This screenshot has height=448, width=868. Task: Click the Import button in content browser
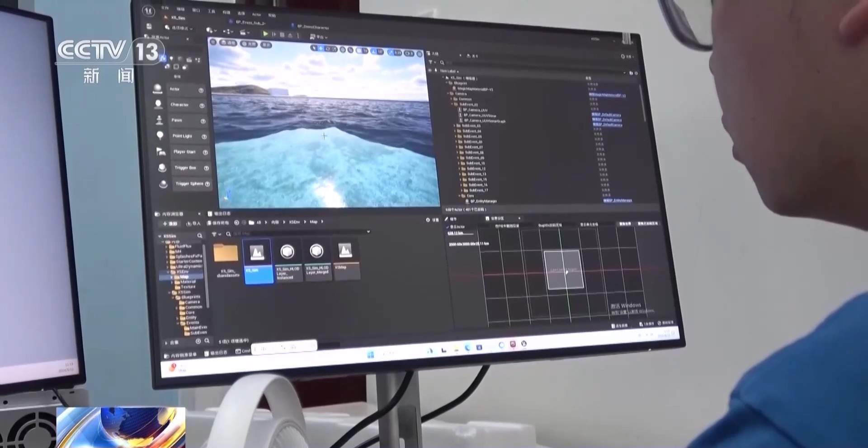[x=193, y=223]
